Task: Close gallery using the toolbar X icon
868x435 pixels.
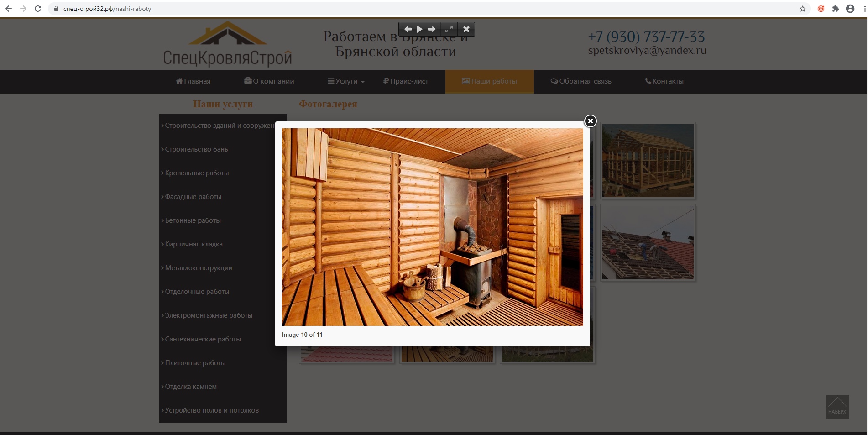Action: pyautogui.click(x=466, y=29)
